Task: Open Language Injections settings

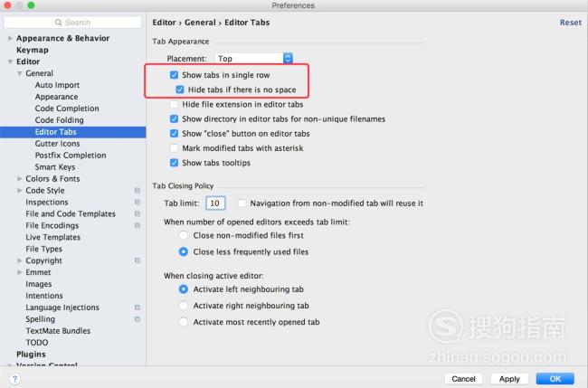Action: tap(62, 308)
